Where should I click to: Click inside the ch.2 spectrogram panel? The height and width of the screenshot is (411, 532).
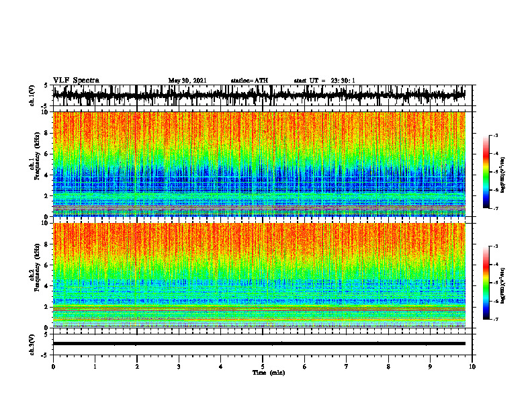pos(259,275)
